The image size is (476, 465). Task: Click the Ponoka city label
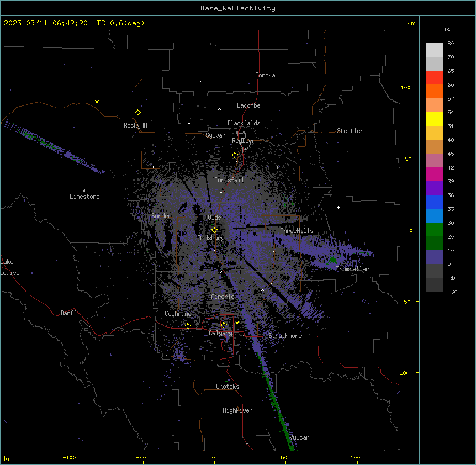click(265, 75)
